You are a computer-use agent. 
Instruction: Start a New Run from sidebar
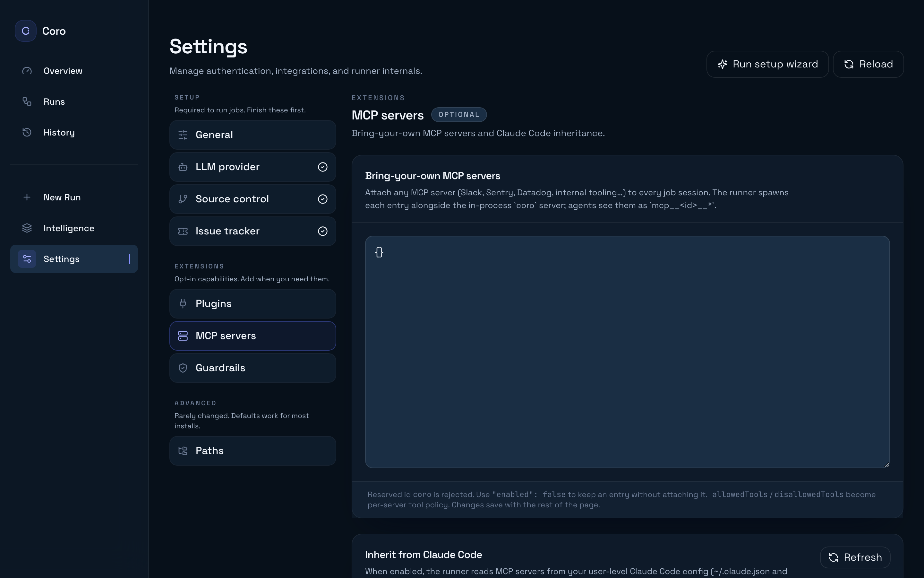(74, 197)
